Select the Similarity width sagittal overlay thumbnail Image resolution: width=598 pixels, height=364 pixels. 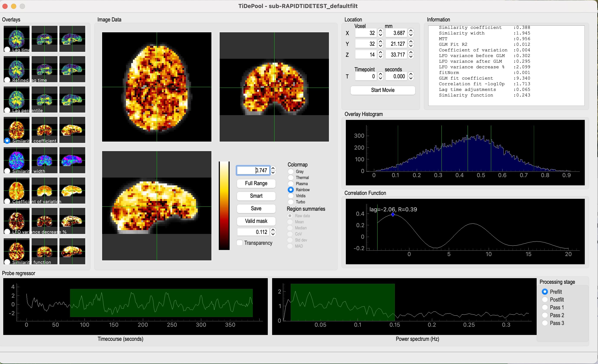(x=72, y=160)
